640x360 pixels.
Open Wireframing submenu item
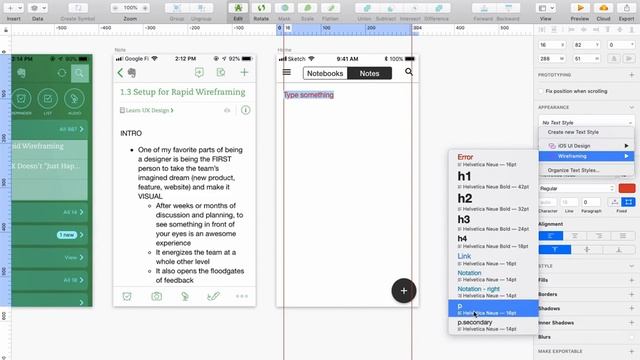(x=587, y=156)
